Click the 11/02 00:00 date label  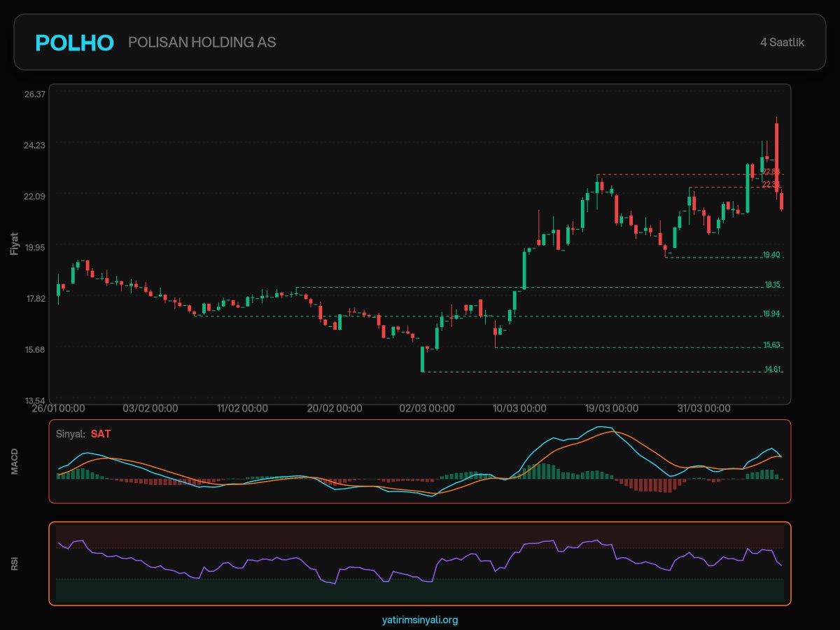click(x=243, y=408)
